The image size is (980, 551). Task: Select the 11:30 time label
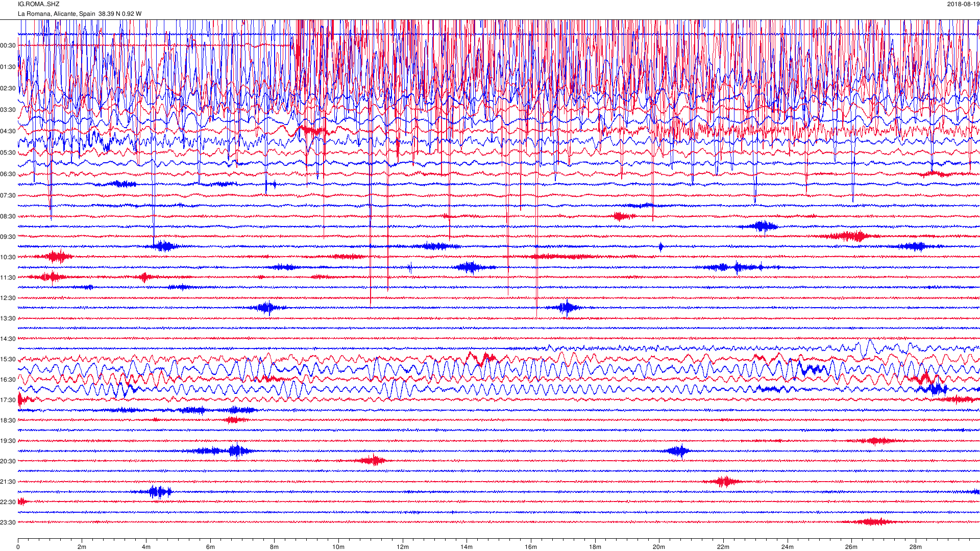(8, 278)
